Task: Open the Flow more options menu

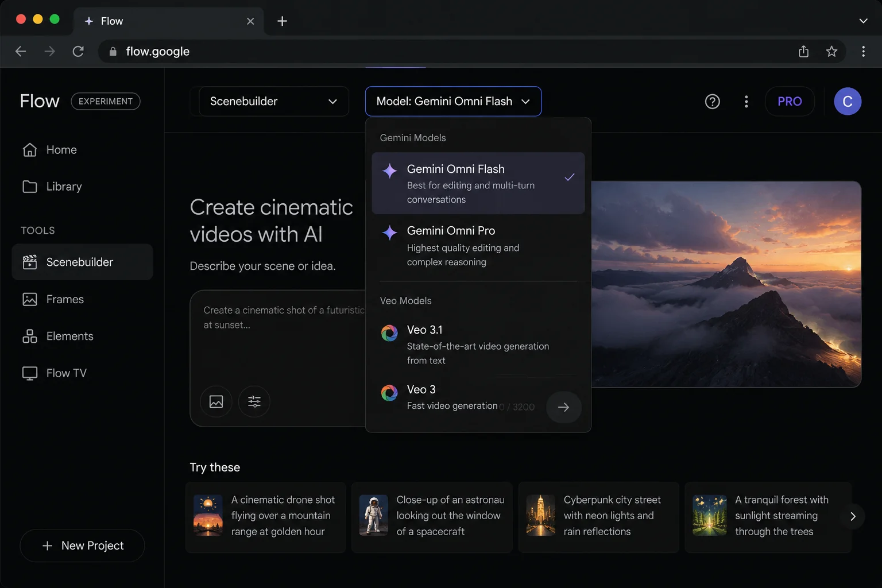Action: coord(746,102)
